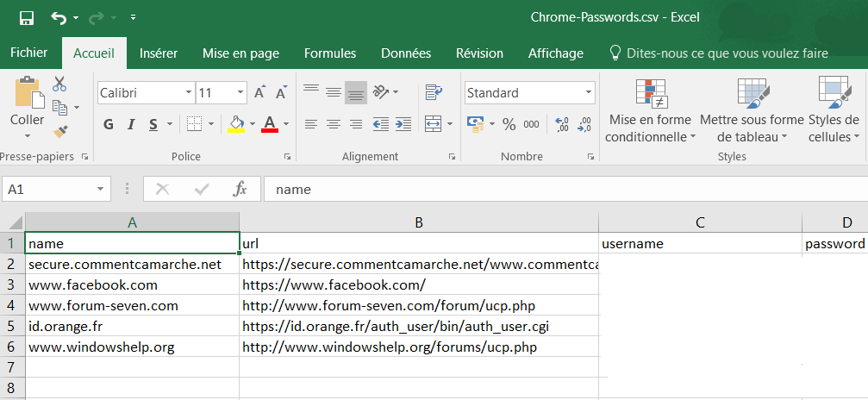The height and width of the screenshot is (400, 868).
Task: Open the fill color dropdown arrow
Action: (x=253, y=124)
